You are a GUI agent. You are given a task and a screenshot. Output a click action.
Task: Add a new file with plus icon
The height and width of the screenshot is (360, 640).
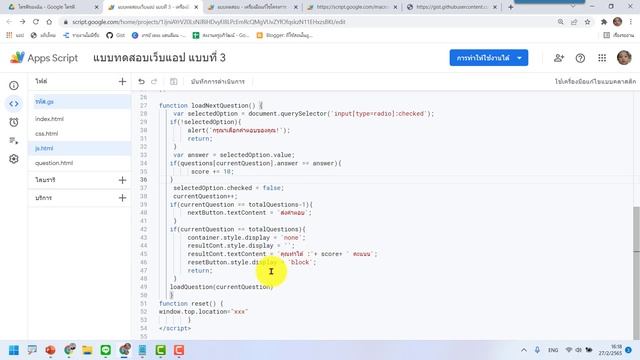(122, 81)
